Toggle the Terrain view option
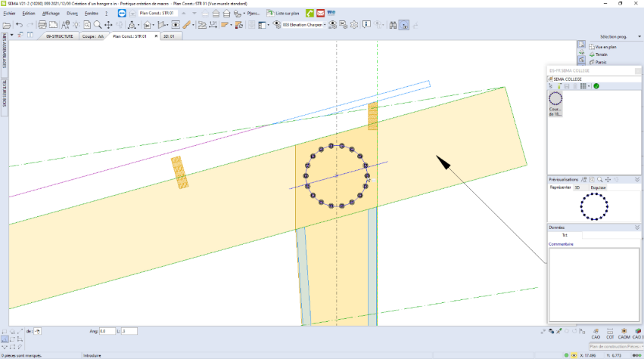The height and width of the screenshot is (359, 644). click(x=601, y=54)
